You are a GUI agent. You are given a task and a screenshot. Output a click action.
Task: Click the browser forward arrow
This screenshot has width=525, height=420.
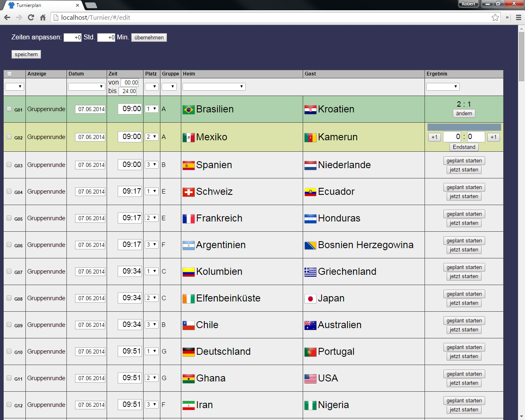19,17
